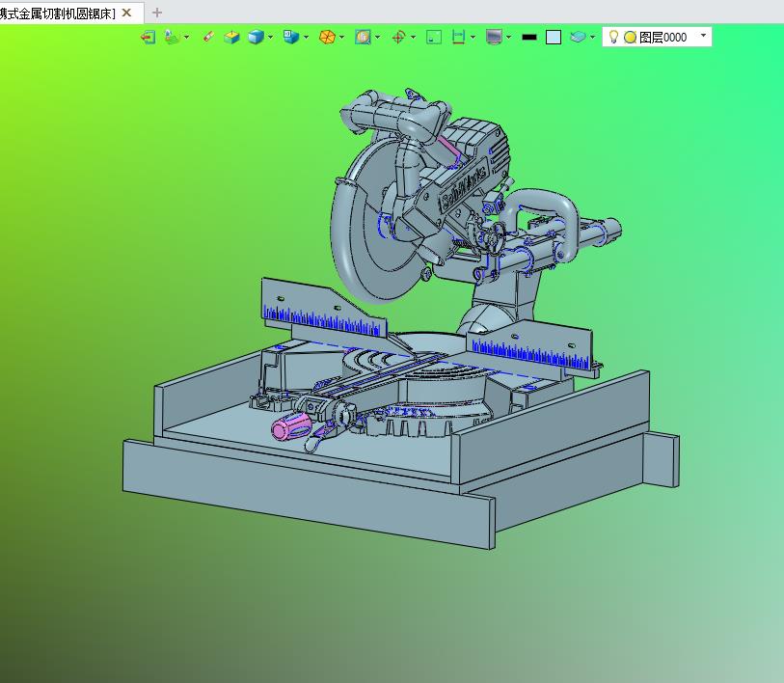Click the yellow circle layer status icon
This screenshot has height=683, width=784.
pyautogui.click(x=630, y=38)
